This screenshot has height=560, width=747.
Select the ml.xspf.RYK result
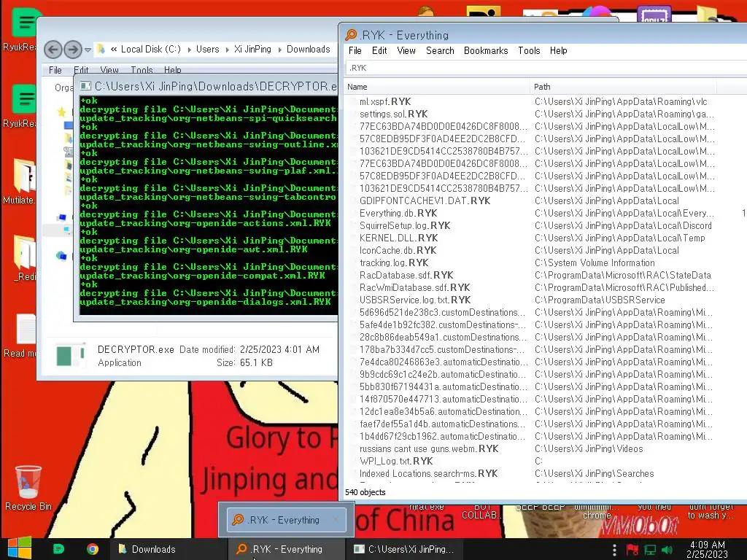click(385, 101)
